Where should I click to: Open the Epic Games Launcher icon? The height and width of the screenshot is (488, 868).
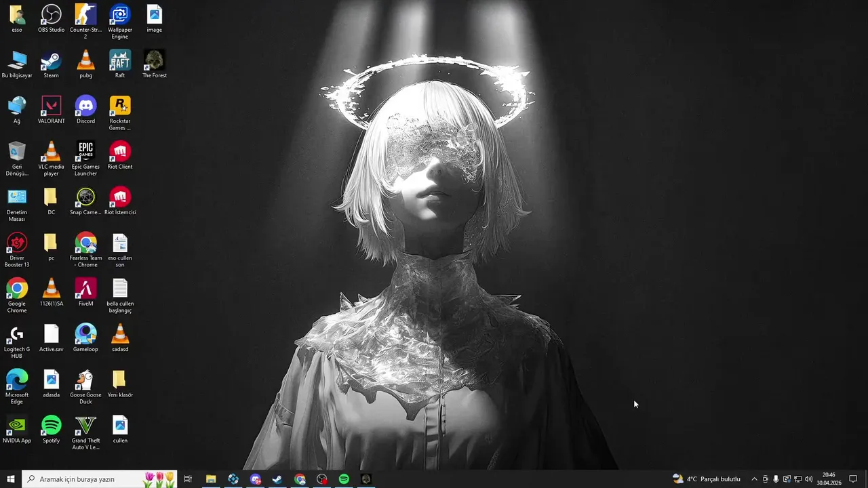pyautogui.click(x=85, y=158)
